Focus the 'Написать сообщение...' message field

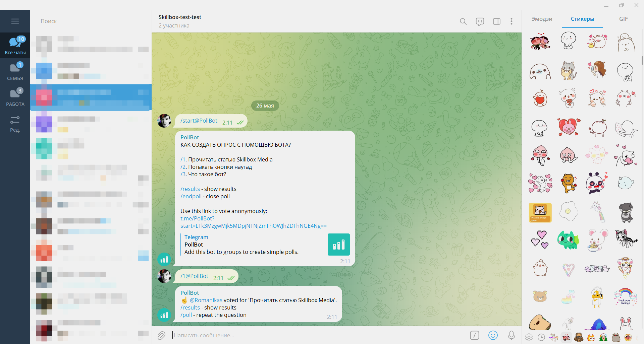tap(319, 335)
